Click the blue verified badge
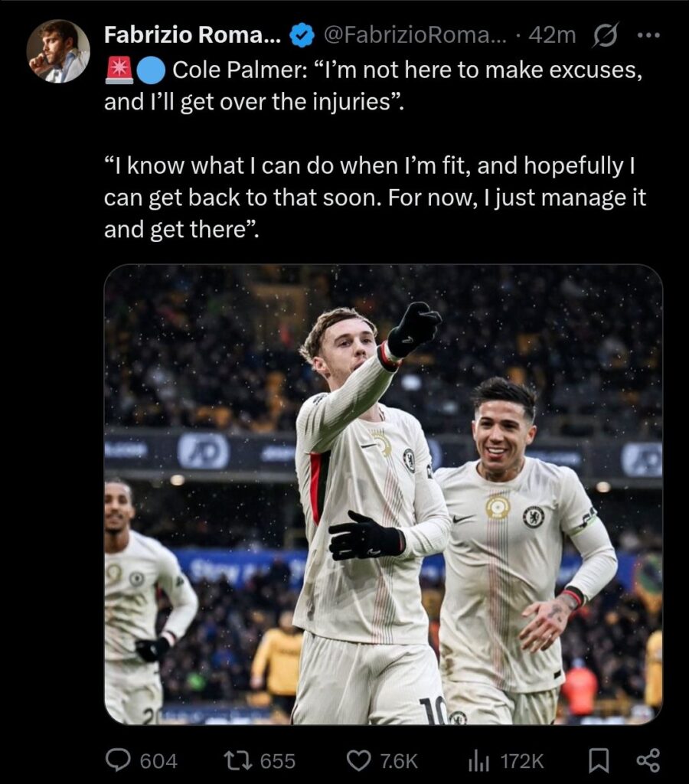 click(302, 35)
